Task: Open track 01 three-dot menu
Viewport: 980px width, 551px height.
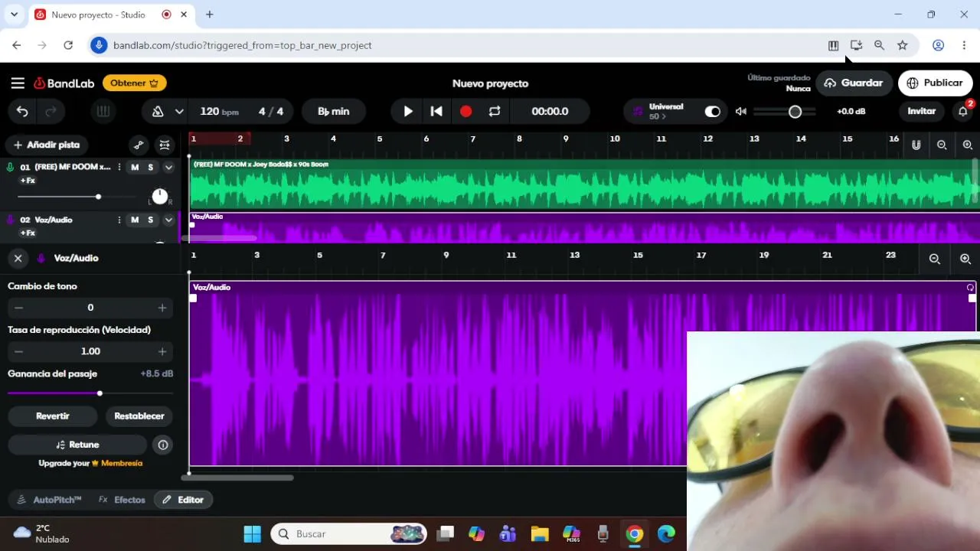Action: pyautogui.click(x=119, y=168)
